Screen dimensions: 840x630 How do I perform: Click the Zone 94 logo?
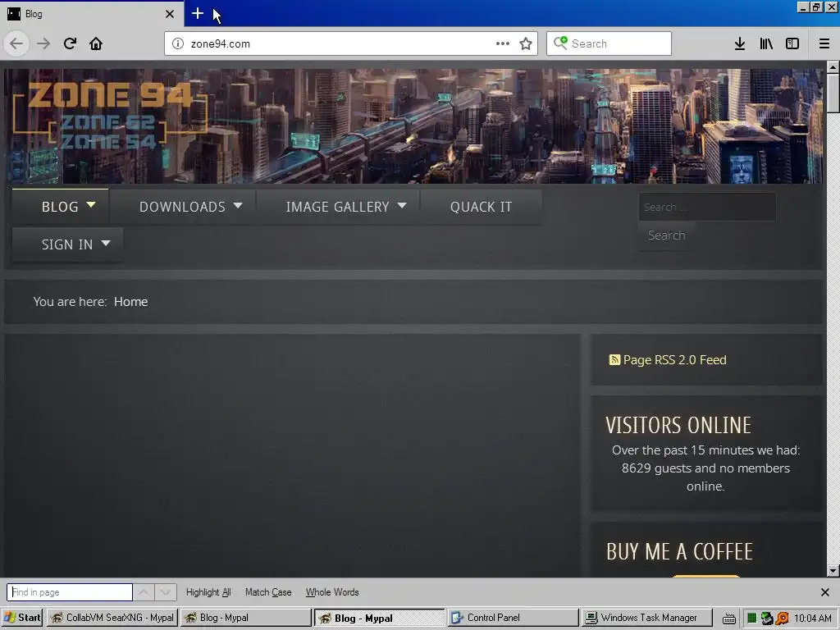(x=110, y=114)
